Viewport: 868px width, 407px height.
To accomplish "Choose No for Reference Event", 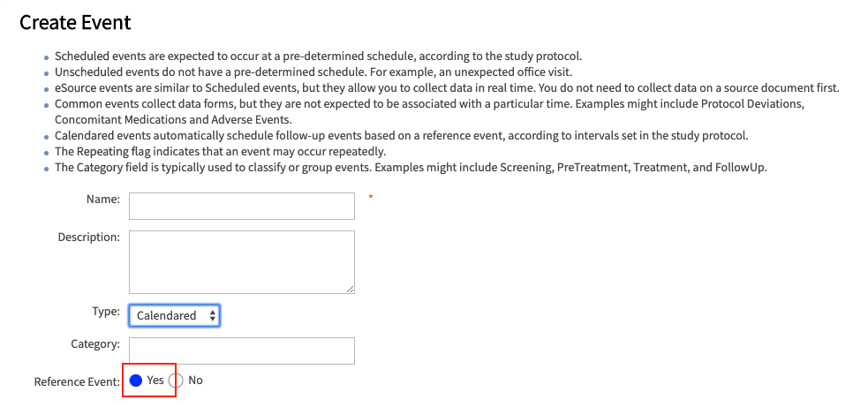I will (x=176, y=381).
